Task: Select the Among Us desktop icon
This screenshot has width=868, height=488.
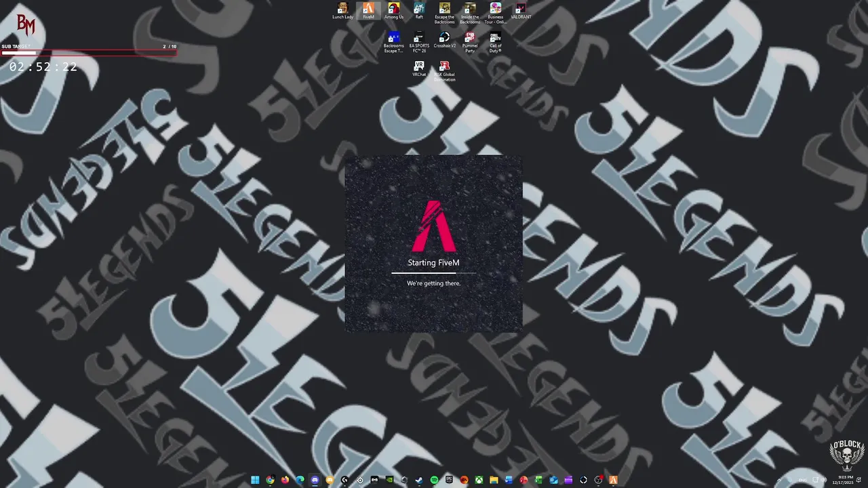Action: point(393,11)
